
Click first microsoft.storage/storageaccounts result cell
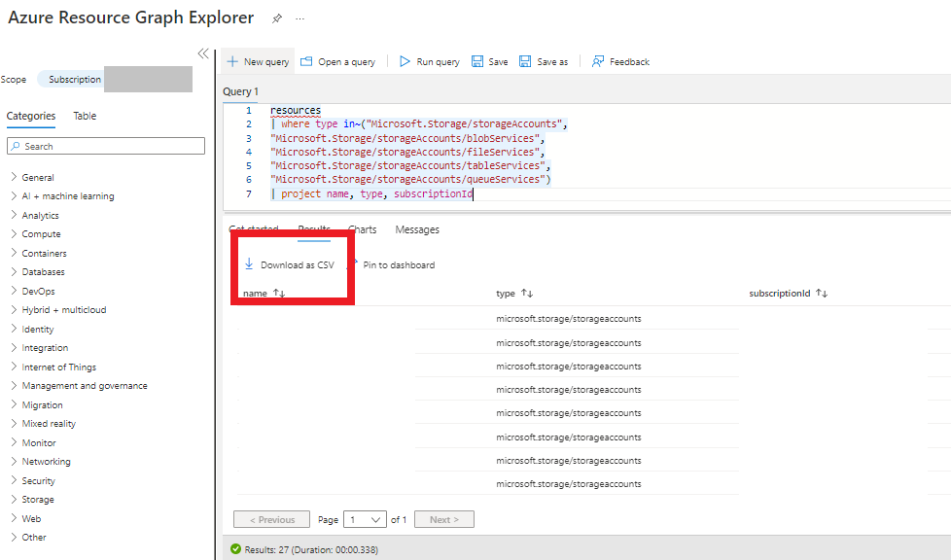coord(568,319)
